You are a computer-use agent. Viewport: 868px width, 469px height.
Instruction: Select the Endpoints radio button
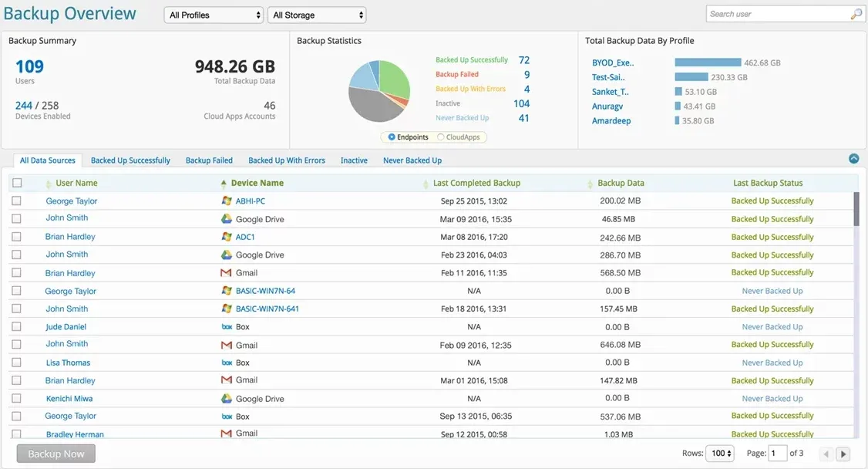click(392, 137)
